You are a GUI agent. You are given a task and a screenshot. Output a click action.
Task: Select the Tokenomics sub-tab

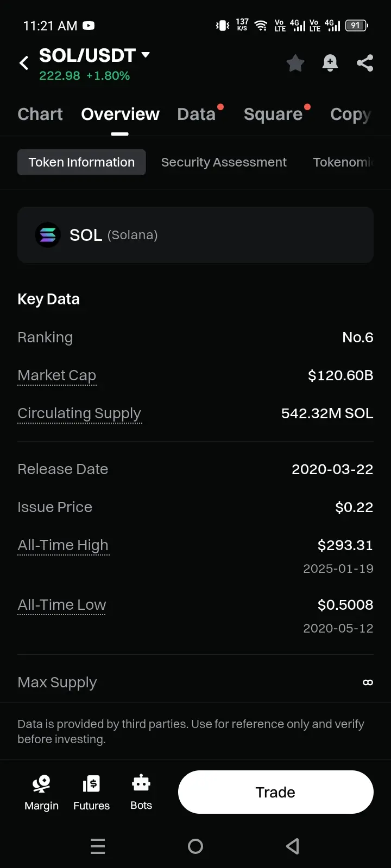click(x=343, y=162)
